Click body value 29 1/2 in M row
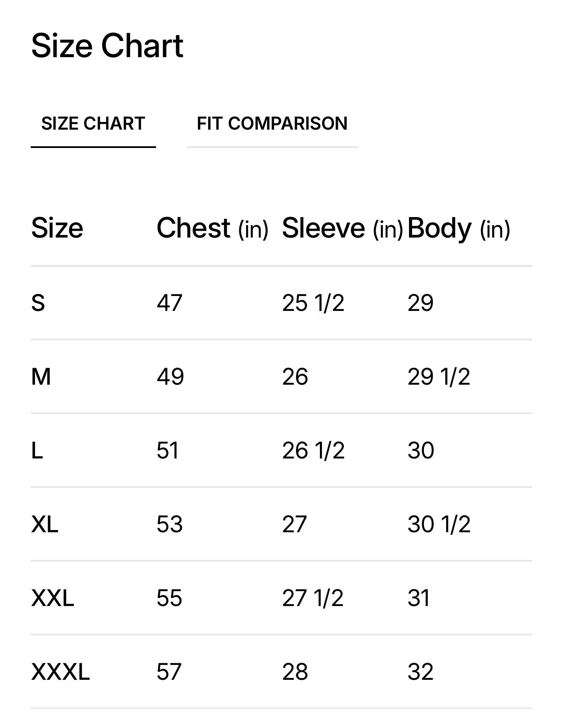This screenshot has width=563, height=728. 438,377
